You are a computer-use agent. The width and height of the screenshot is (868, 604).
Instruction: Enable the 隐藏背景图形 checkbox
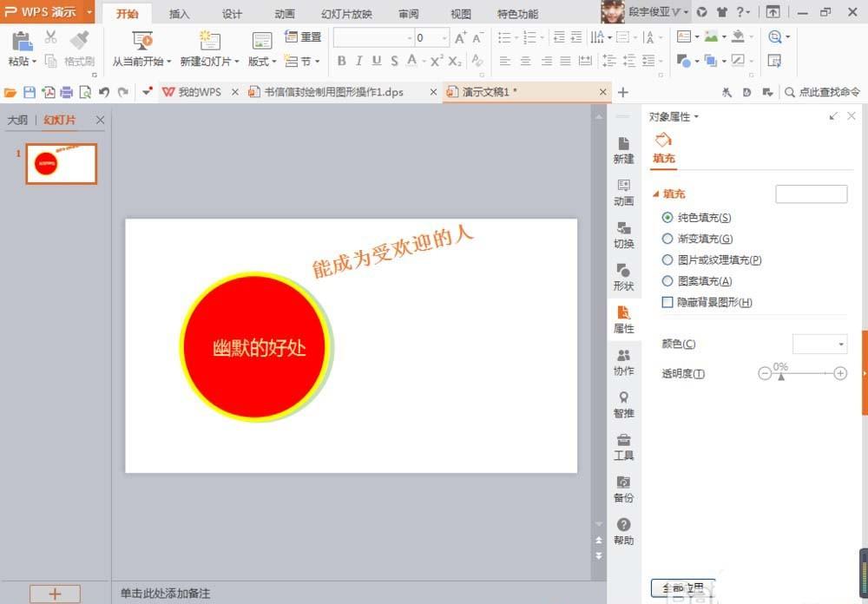point(668,302)
